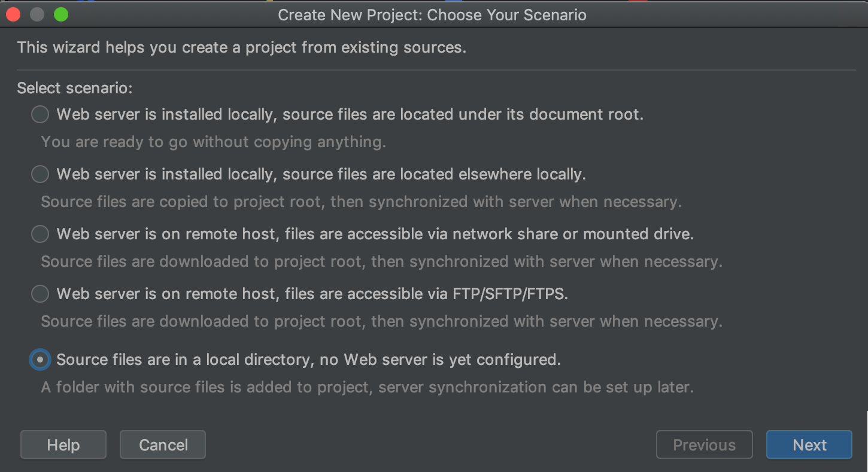Screen dimensions: 868x472
Task: Close the wizard window with the red button
Action: [x=13, y=14]
